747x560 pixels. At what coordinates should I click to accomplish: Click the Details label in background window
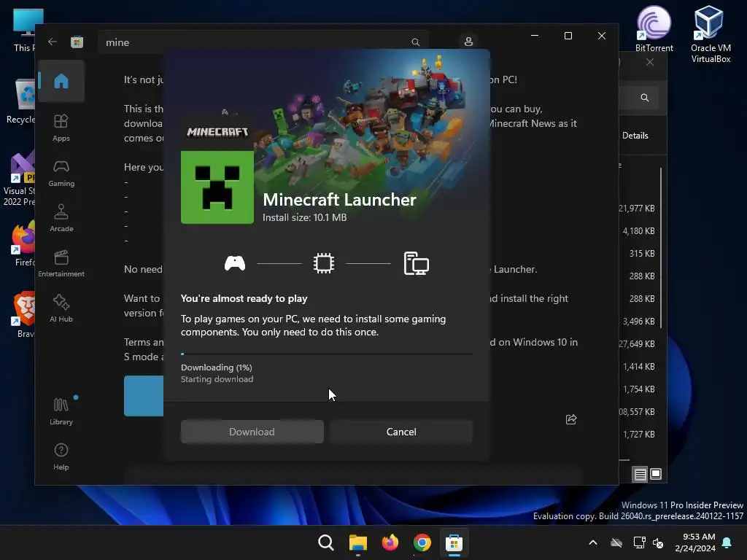pos(635,136)
